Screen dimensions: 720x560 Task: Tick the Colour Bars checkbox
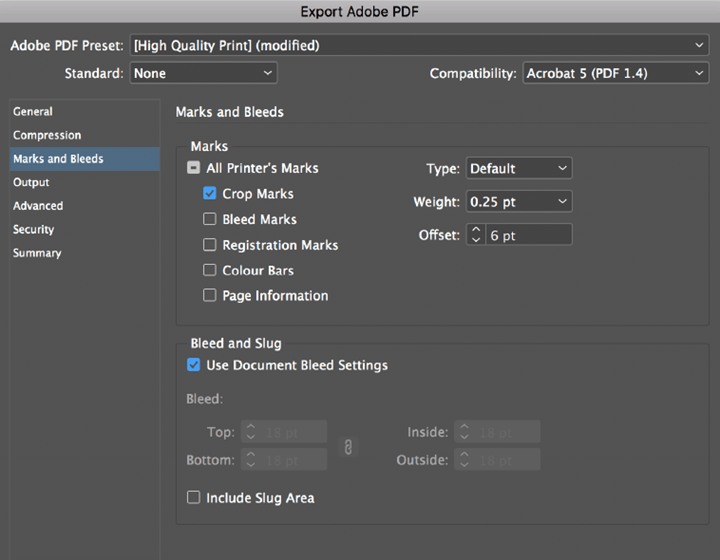210,271
